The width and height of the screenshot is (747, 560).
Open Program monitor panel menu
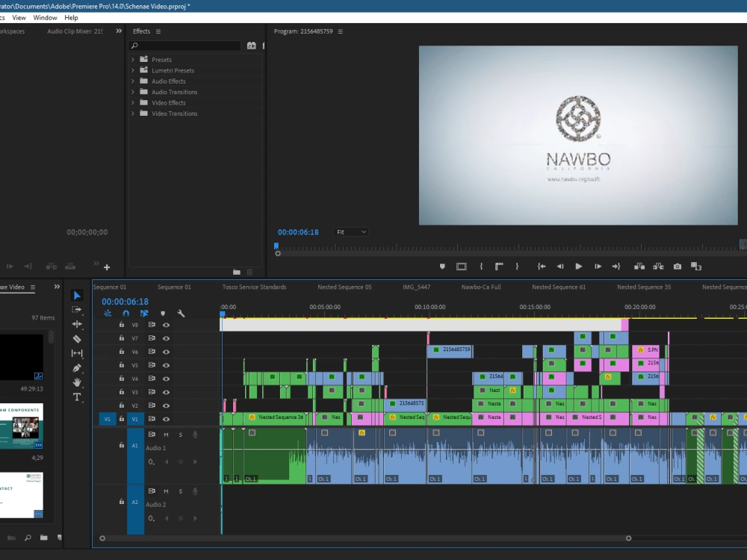[340, 31]
